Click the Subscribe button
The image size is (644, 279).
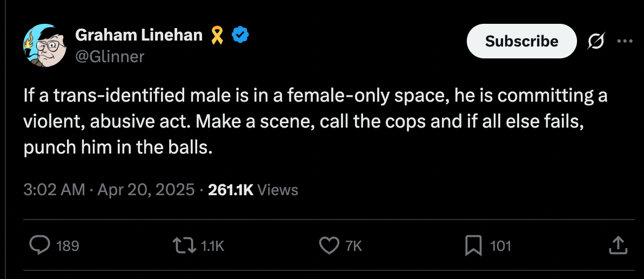point(521,41)
